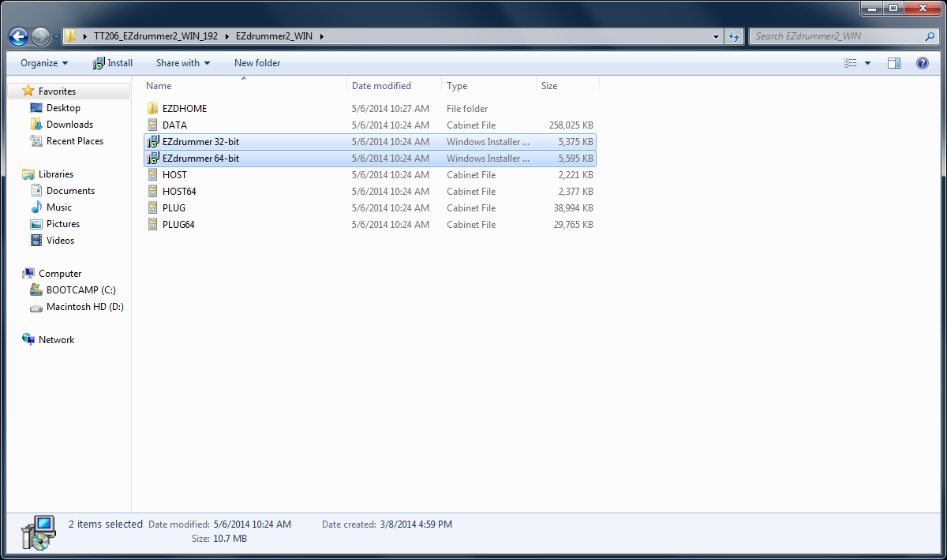Screen dimensions: 947x560
Task: Click the Forward navigation arrow button
Action: click(40, 36)
